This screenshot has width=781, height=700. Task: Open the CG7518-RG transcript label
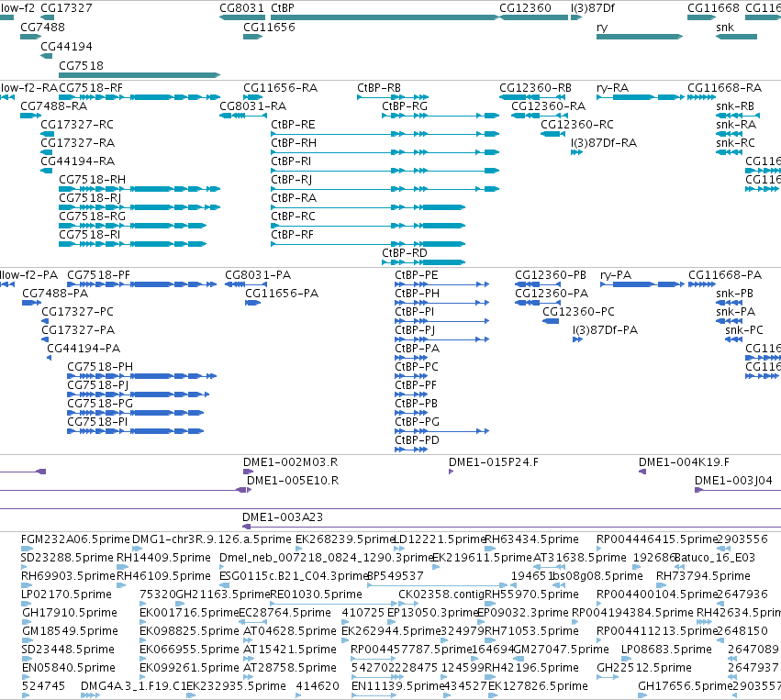[92, 217]
